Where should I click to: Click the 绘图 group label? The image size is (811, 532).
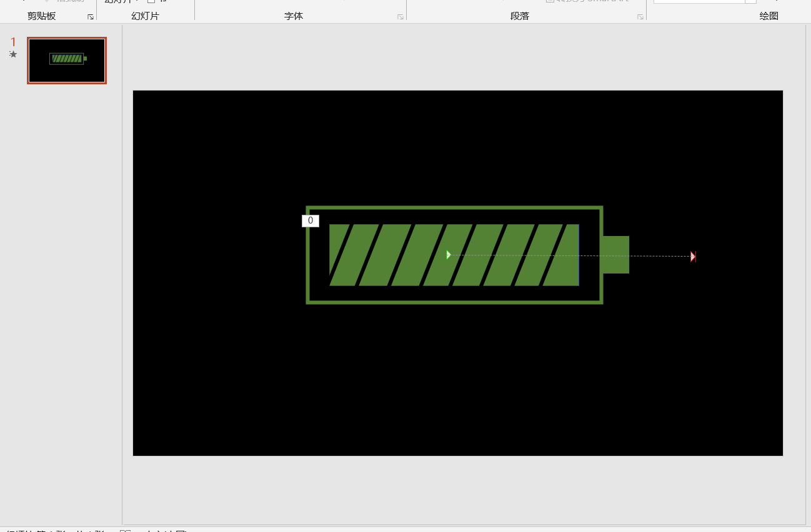pyautogui.click(x=769, y=16)
